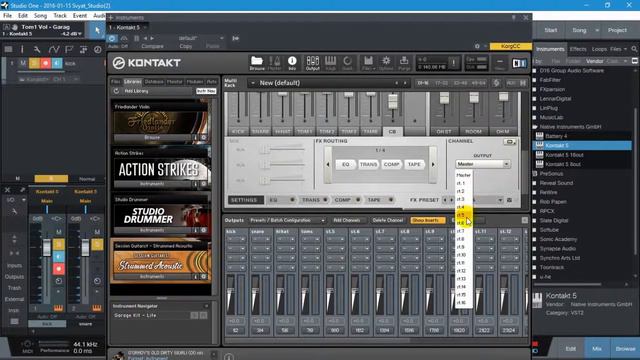This screenshot has width=640, height=360.
Task: Choose st.6 from the output dropdown list
Action: pos(463,223)
